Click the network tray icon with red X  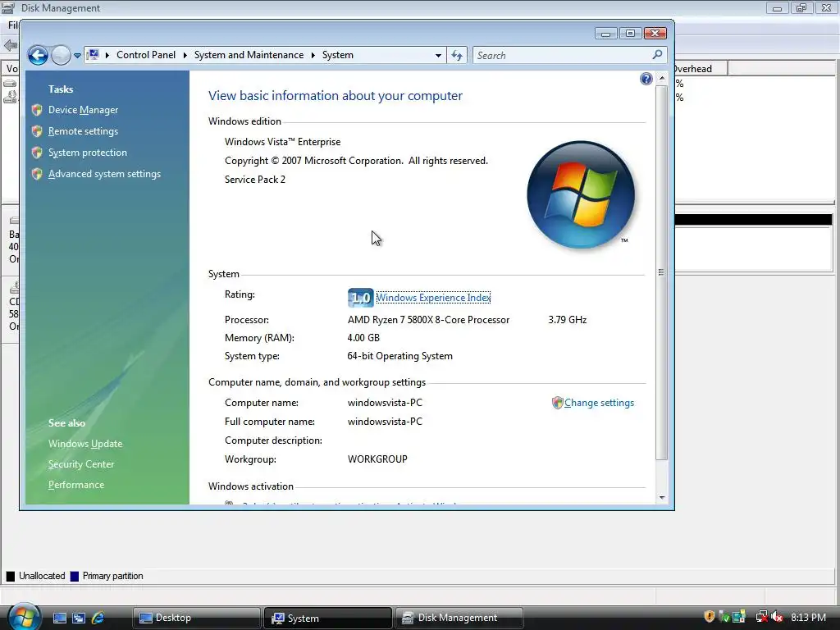click(x=761, y=617)
